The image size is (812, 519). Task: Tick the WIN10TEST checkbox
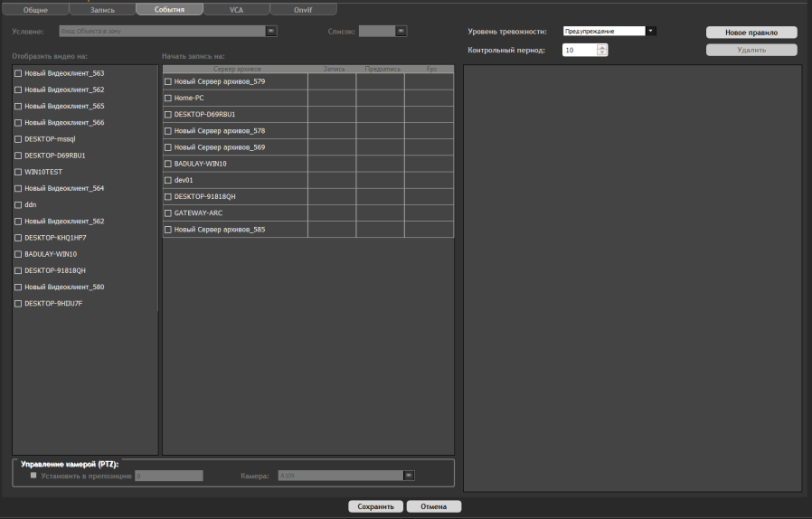coord(18,172)
